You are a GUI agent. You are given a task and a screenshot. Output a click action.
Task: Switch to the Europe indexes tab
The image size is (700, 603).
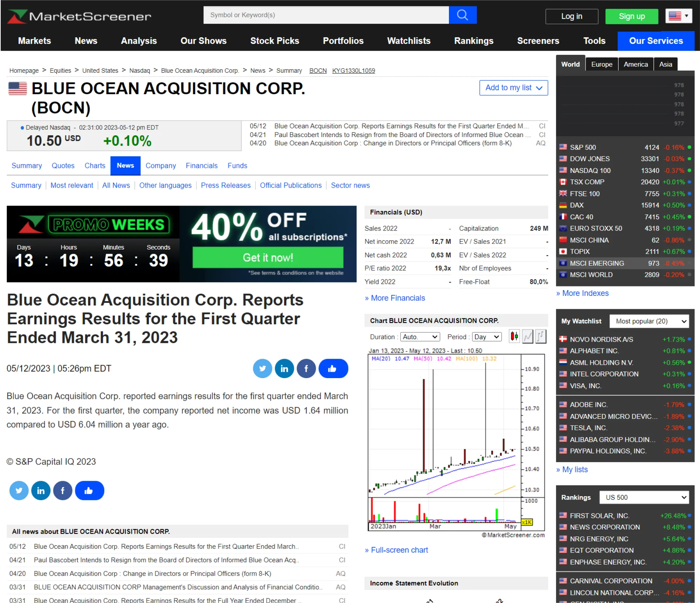pos(602,64)
